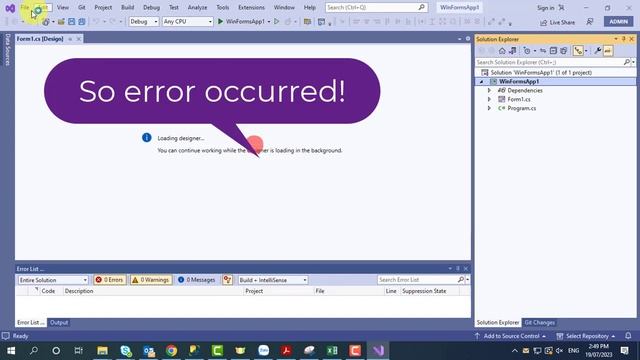Screen dimensions: 640x360
Task: Click the Live Share button
Action: [557, 22]
